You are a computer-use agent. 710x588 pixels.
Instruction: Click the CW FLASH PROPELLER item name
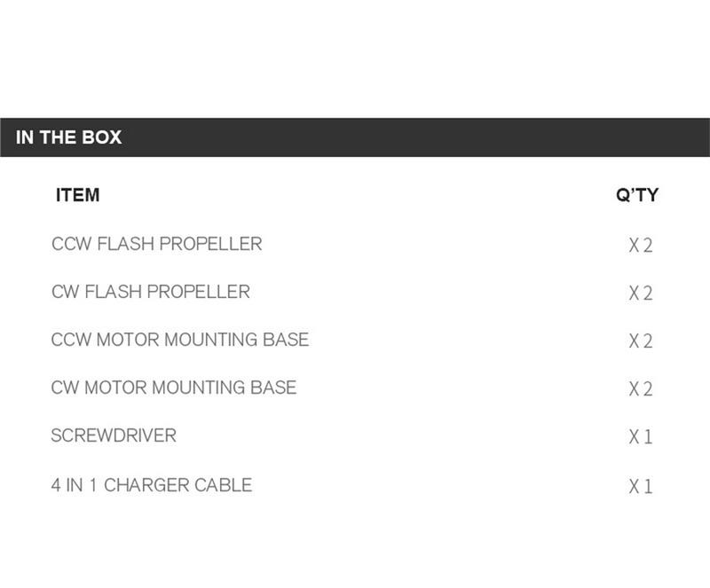coord(151,292)
